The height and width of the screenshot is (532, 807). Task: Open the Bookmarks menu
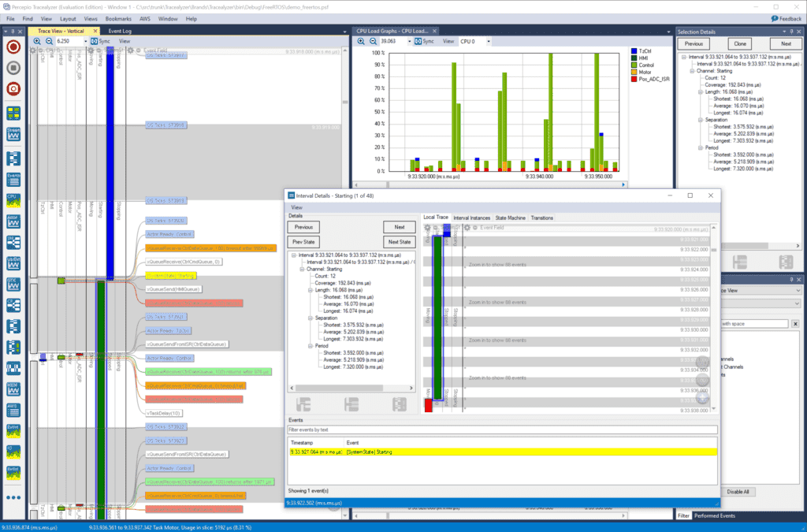117,18
